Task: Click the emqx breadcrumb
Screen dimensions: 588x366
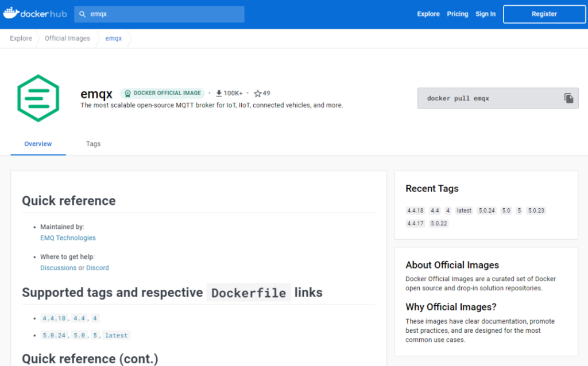Action: coord(114,38)
